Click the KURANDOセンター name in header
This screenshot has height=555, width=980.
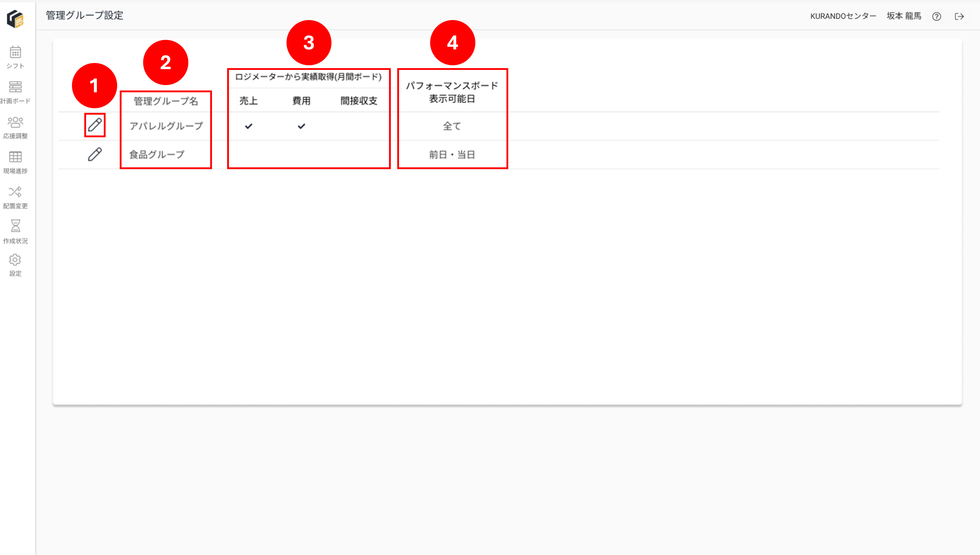coord(843,16)
